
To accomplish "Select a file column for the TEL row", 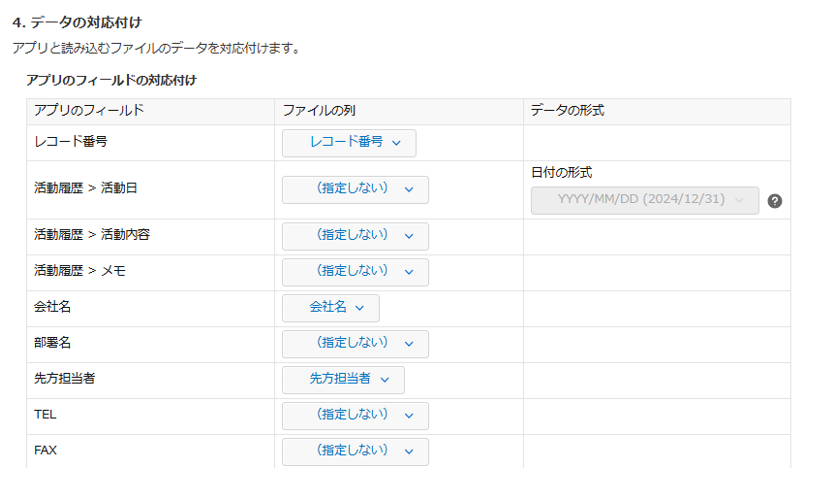I will [355, 416].
